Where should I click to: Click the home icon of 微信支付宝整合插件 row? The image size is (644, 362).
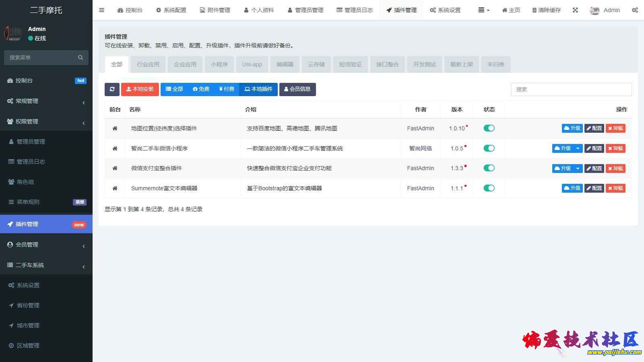click(115, 168)
